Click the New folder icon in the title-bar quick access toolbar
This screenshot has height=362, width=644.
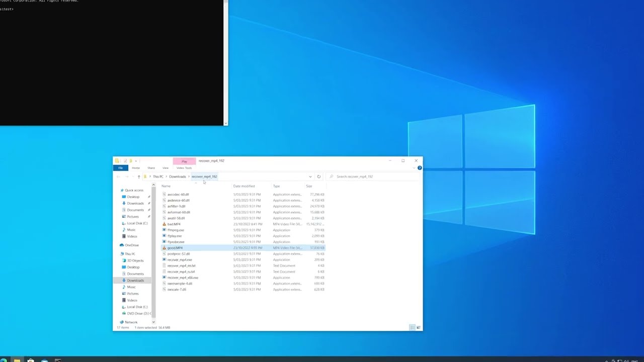(130, 161)
